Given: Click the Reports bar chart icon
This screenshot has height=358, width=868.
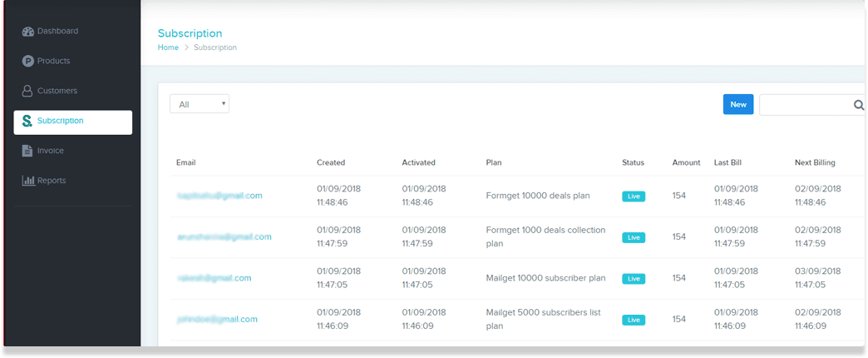Looking at the screenshot, I should click(x=27, y=181).
